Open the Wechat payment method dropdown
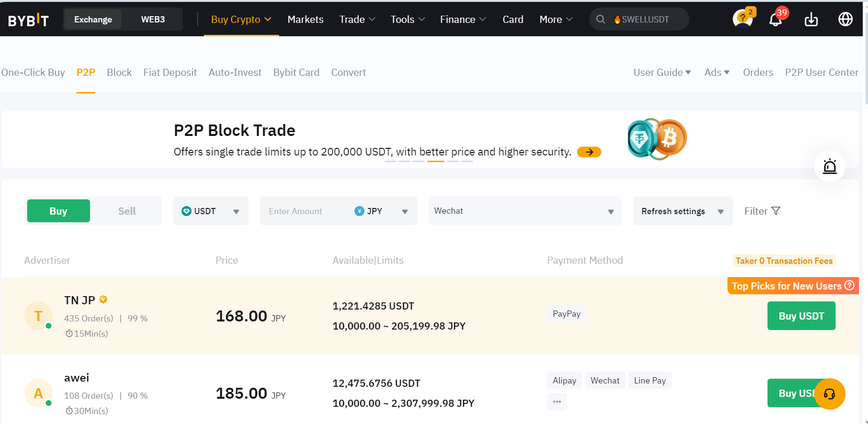The height and width of the screenshot is (424, 868). pos(525,211)
